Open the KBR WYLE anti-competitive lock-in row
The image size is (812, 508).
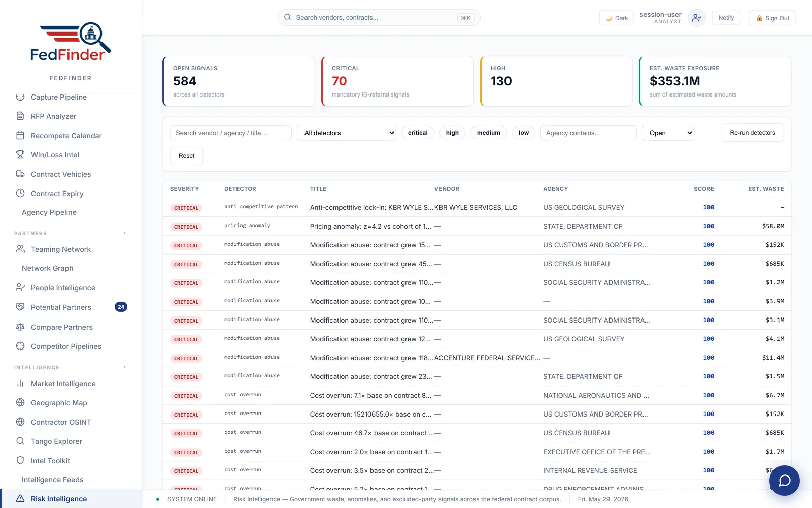[x=477, y=207]
